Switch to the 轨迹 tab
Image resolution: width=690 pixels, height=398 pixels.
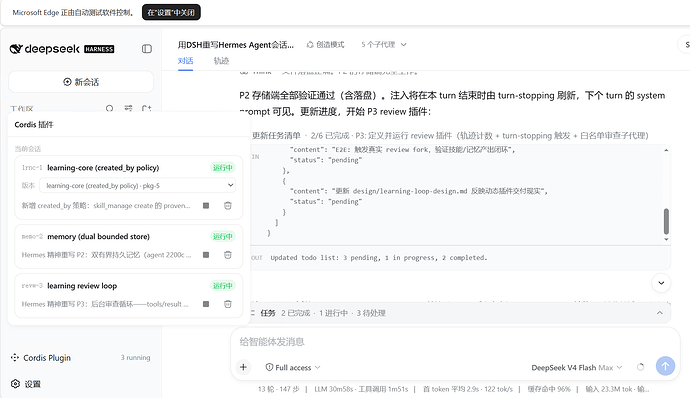tap(221, 61)
